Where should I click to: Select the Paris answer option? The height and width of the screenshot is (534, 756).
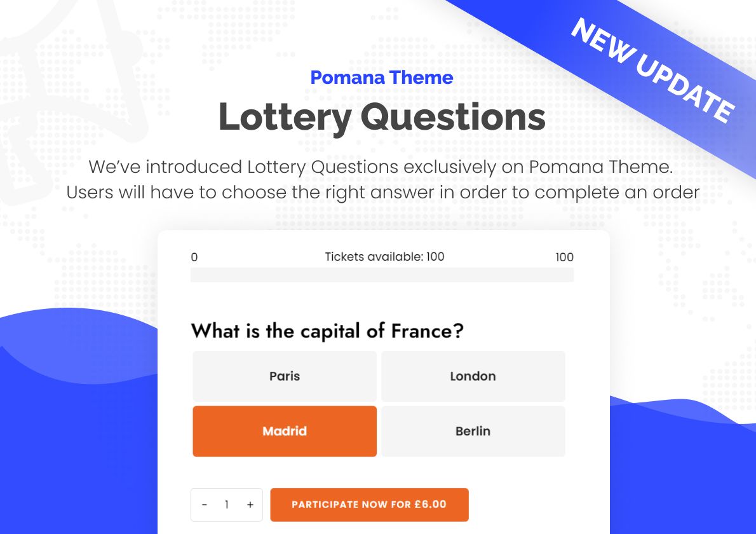click(x=284, y=376)
